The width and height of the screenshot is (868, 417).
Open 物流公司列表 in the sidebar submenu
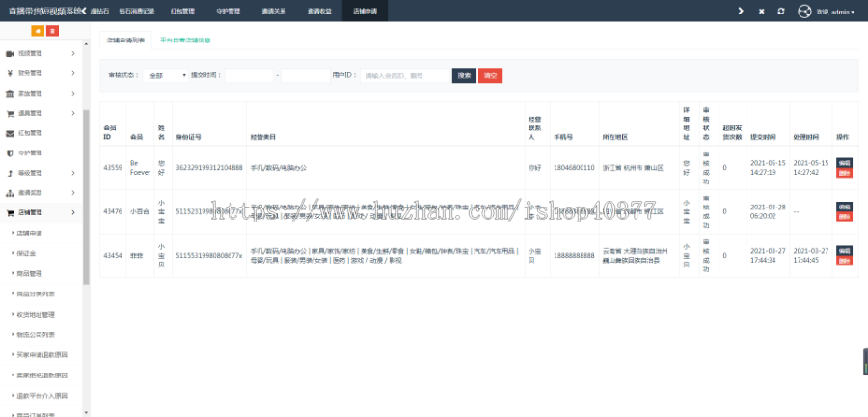pos(37,335)
